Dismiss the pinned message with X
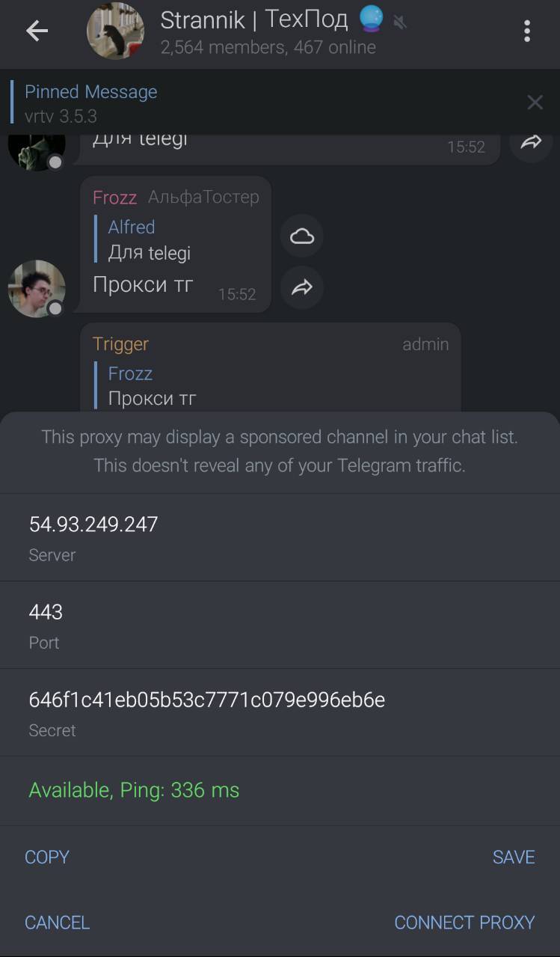Viewport: 560px width, 957px height. (535, 103)
